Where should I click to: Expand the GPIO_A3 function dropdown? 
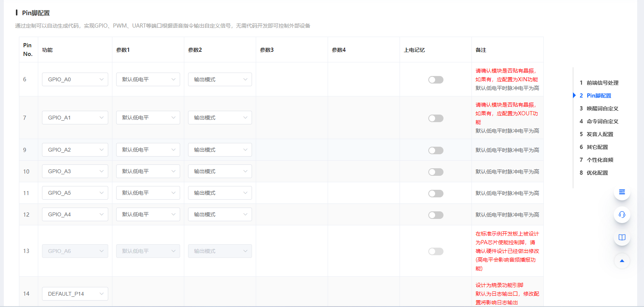tap(75, 171)
